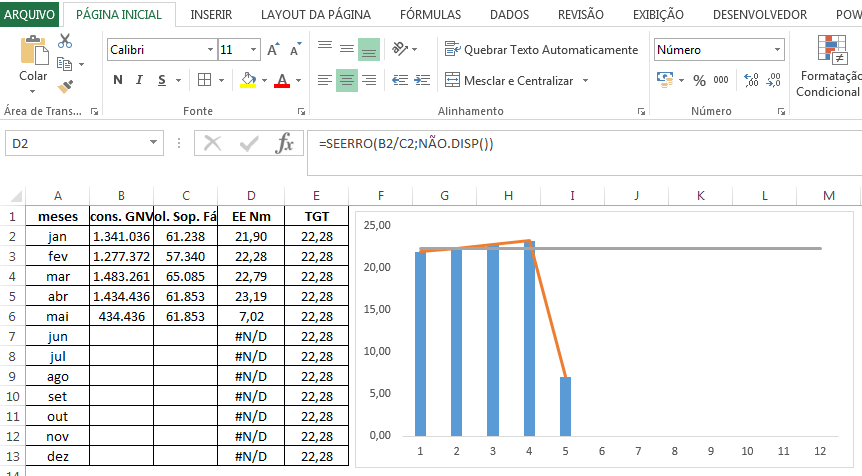Apply red font color A
Viewport: 862px width, 476px height.
click(282, 80)
